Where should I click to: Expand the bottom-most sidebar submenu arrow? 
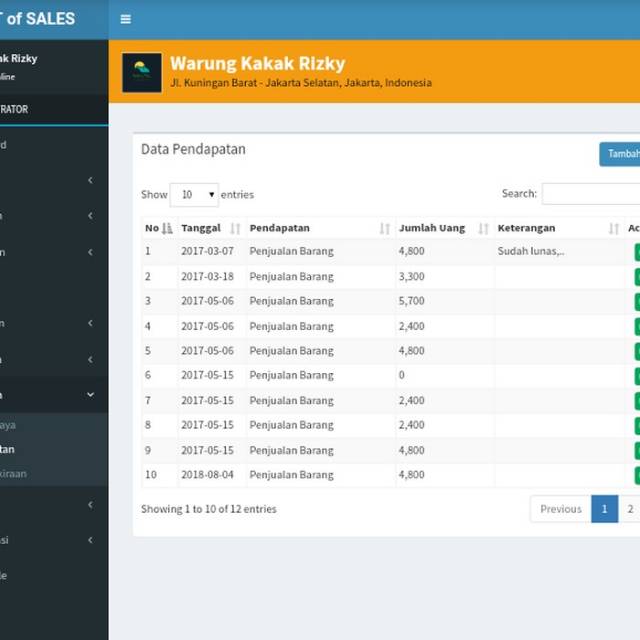coord(90,540)
